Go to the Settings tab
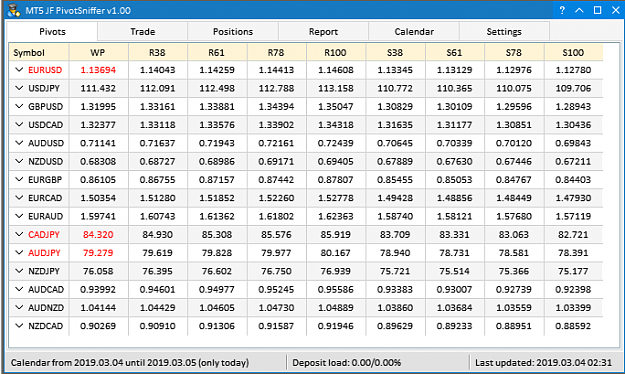Image resolution: width=625 pixels, height=374 pixels. click(x=504, y=31)
